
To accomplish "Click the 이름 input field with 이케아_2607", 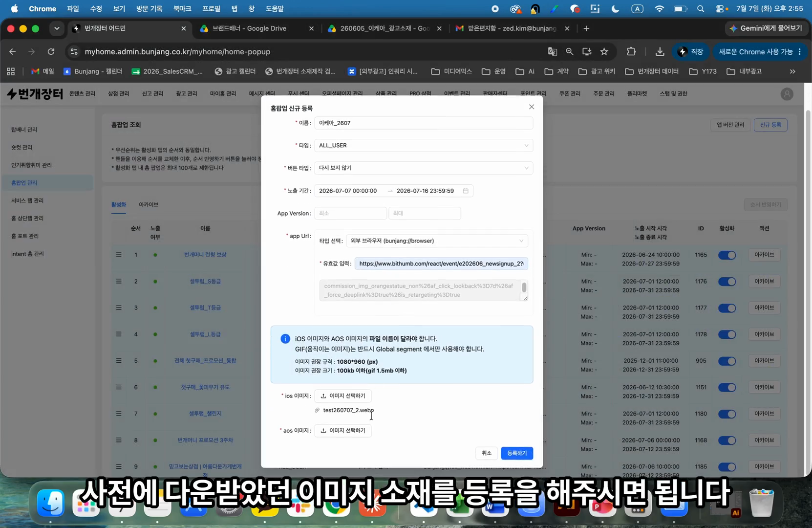I will (x=424, y=123).
